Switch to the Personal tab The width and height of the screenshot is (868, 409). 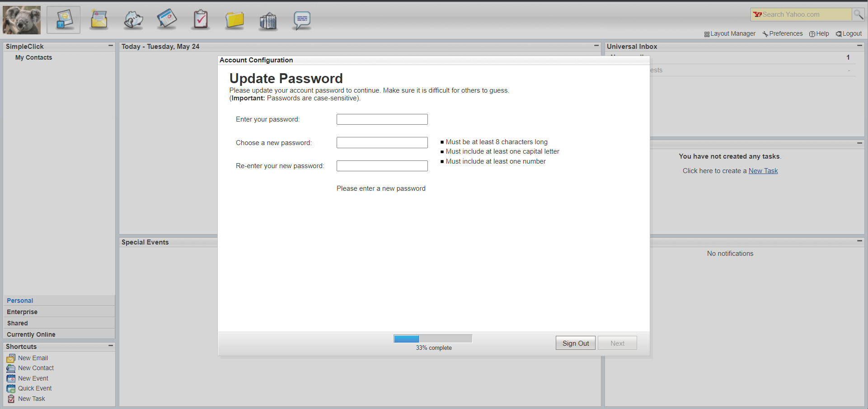(59, 301)
